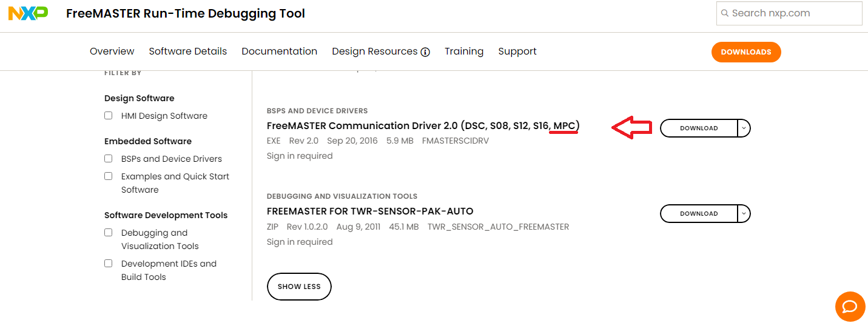Expand download arrow for TWR-SENSOR-PAK-AUTO
This screenshot has height=326, width=868.
point(744,214)
